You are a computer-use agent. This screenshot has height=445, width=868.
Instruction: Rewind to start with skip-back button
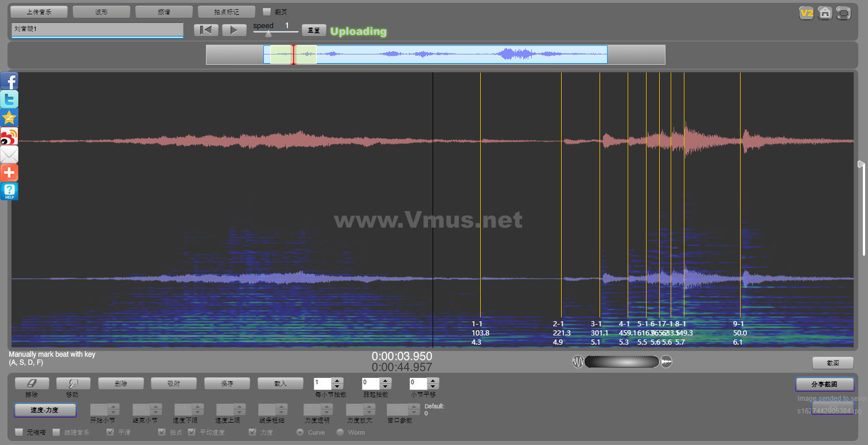206,30
